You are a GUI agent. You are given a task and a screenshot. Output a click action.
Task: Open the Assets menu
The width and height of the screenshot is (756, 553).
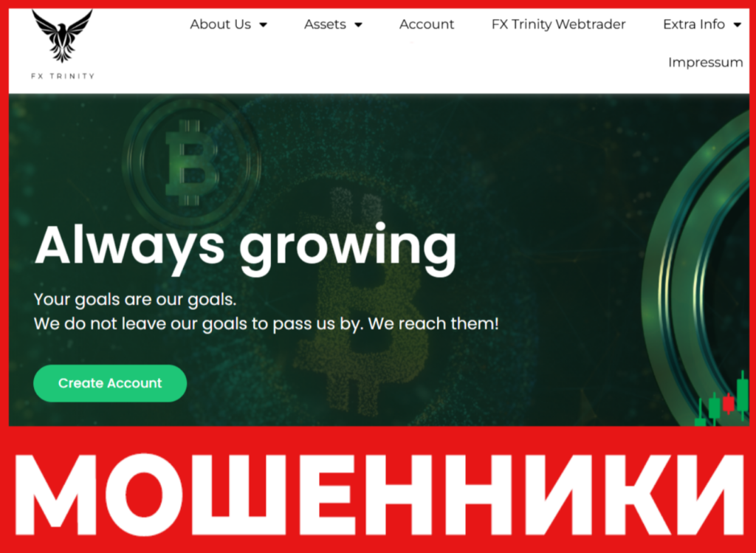[x=325, y=24]
